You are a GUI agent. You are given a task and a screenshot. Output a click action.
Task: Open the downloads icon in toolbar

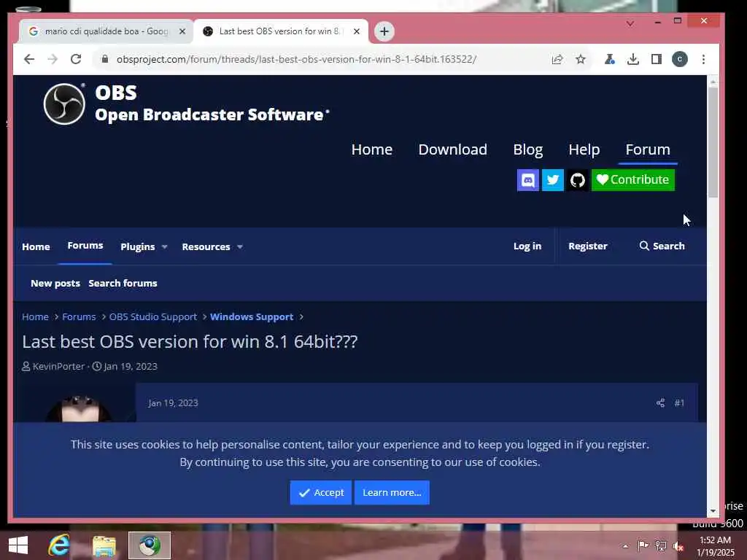click(632, 59)
